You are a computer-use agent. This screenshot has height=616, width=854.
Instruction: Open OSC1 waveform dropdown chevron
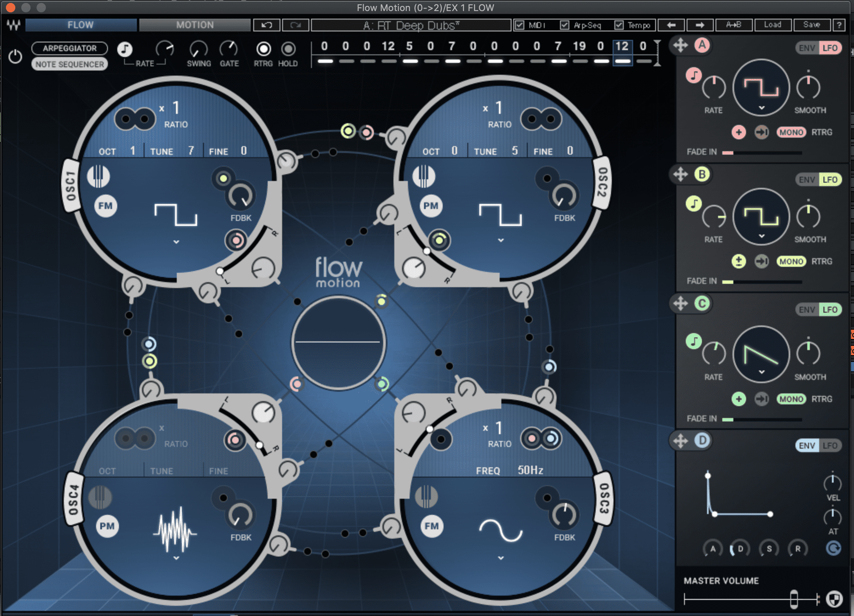coord(176,242)
